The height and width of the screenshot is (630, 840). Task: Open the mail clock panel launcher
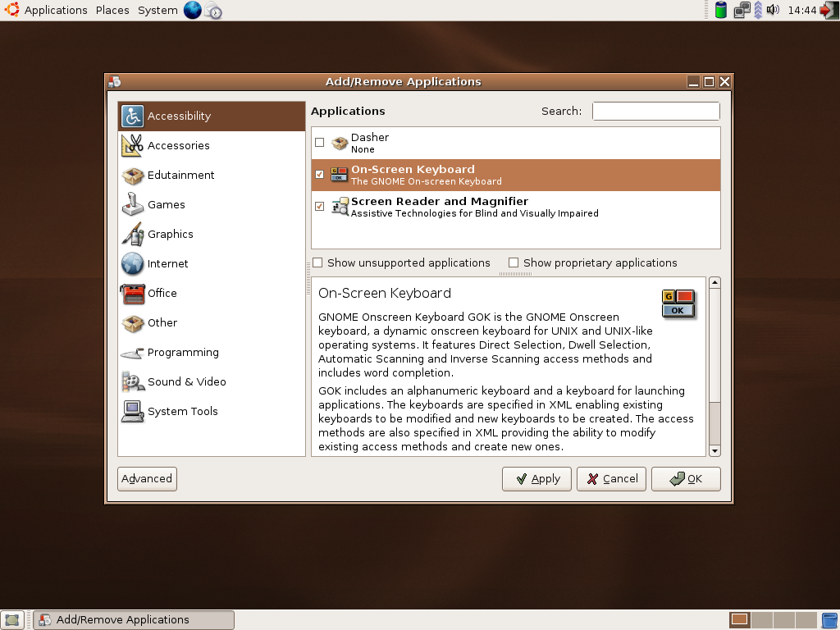tap(213, 10)
